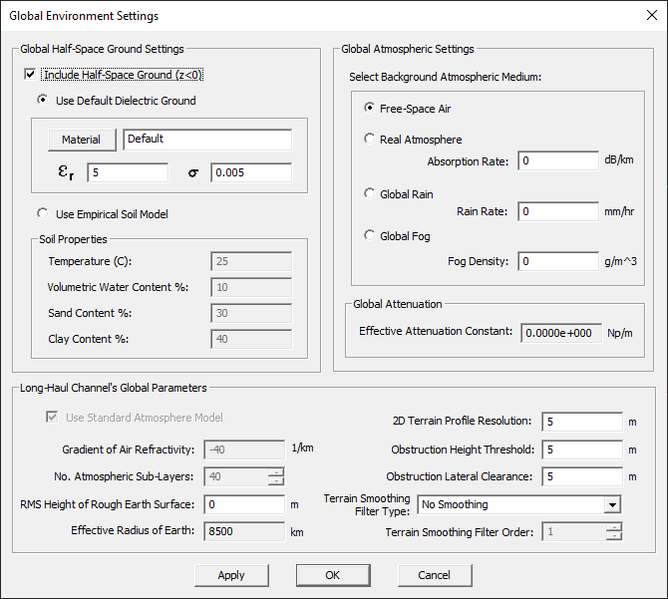Close the Global Environment Settings dialog
The height and width of the screenshot is (599, 668).
pyautogui.click(x=645, y=16)
